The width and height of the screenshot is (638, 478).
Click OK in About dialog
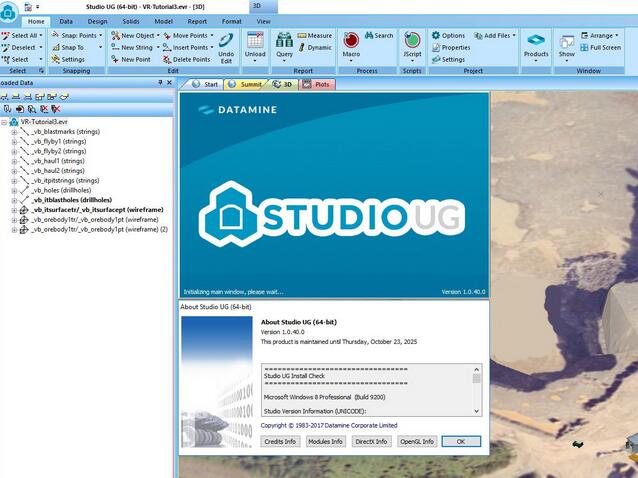461,441
